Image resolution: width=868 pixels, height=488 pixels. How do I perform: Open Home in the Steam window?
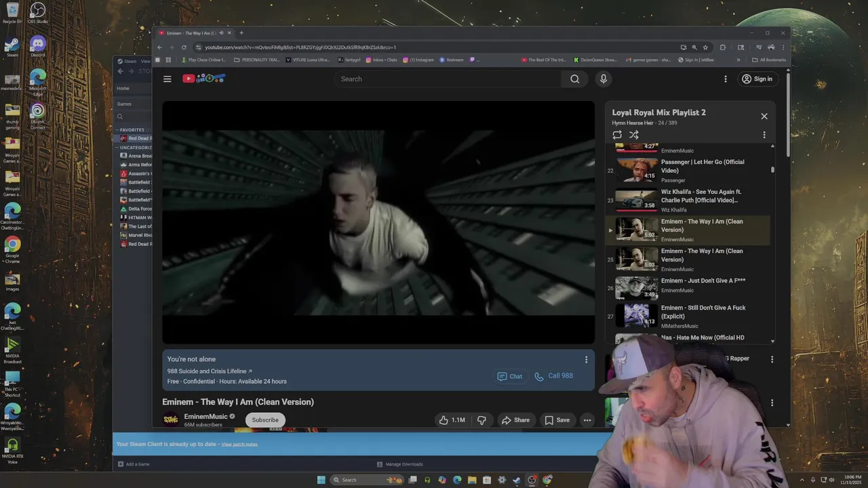point(123,88)
